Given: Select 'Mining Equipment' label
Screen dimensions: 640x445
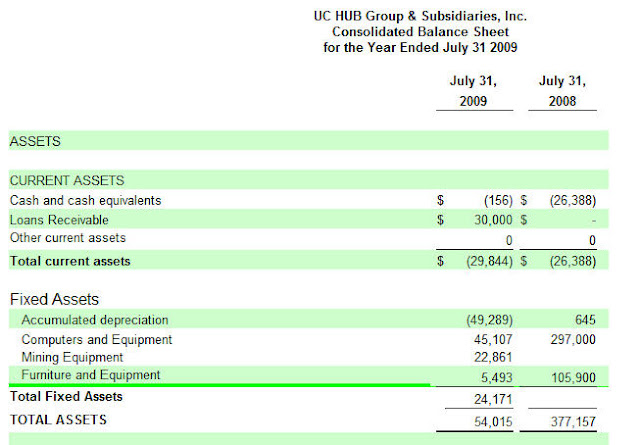Looking at the screenshot, I should (72, 358).
